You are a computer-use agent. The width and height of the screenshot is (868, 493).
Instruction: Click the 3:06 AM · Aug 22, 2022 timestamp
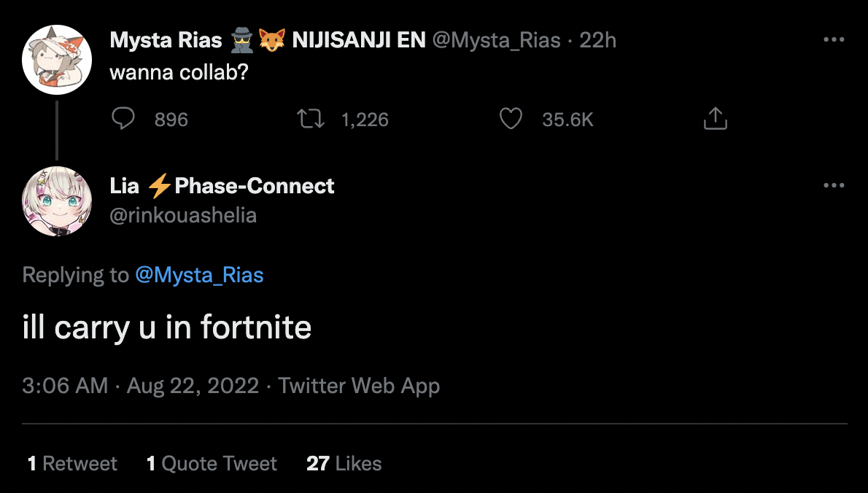tap(140, 385)
